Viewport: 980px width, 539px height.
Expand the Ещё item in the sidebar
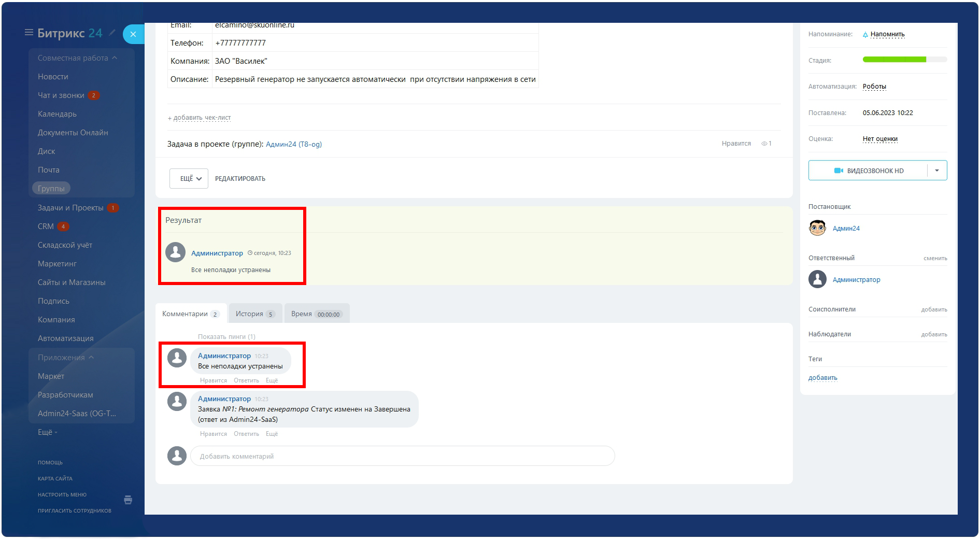47,432
